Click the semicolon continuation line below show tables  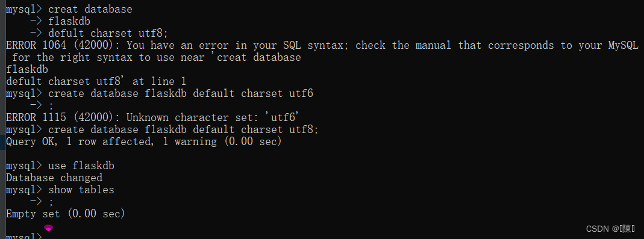(42, 202)
